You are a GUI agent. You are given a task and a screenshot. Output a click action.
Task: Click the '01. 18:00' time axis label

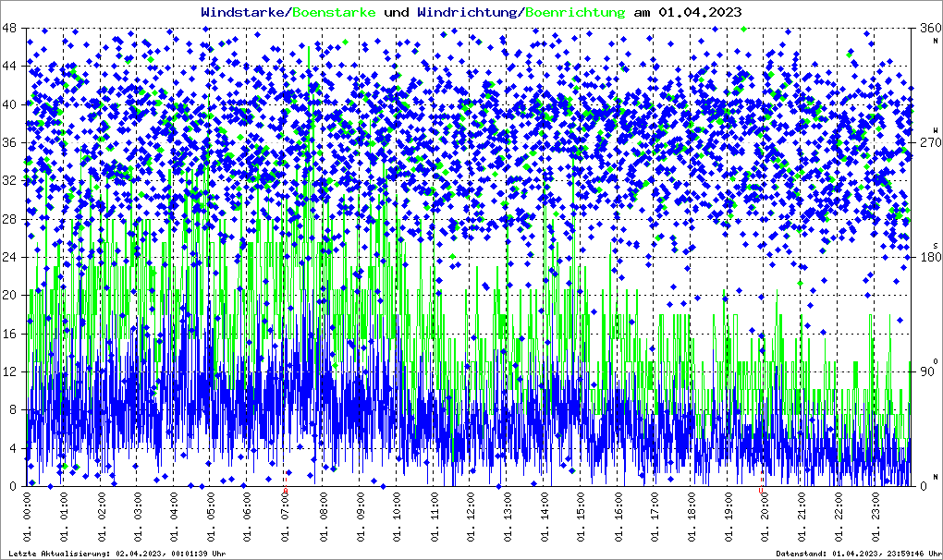click(691, 517)
